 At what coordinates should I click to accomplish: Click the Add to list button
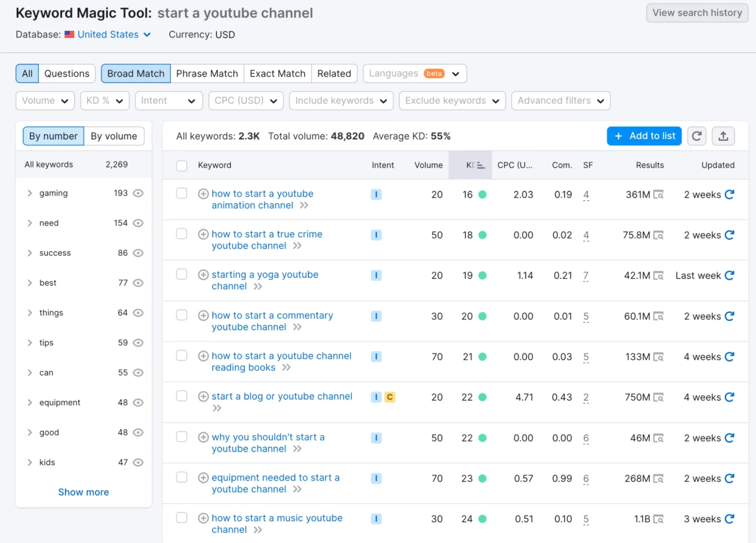pyautogui.click(x=644, y=136)
